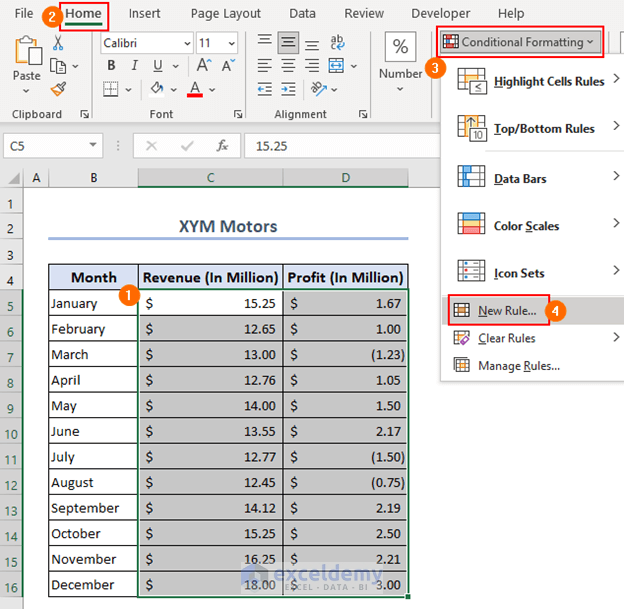Switch to the Insert ribbon tab
This screenshot has width=624, height=609.
(x=145, y=13)
